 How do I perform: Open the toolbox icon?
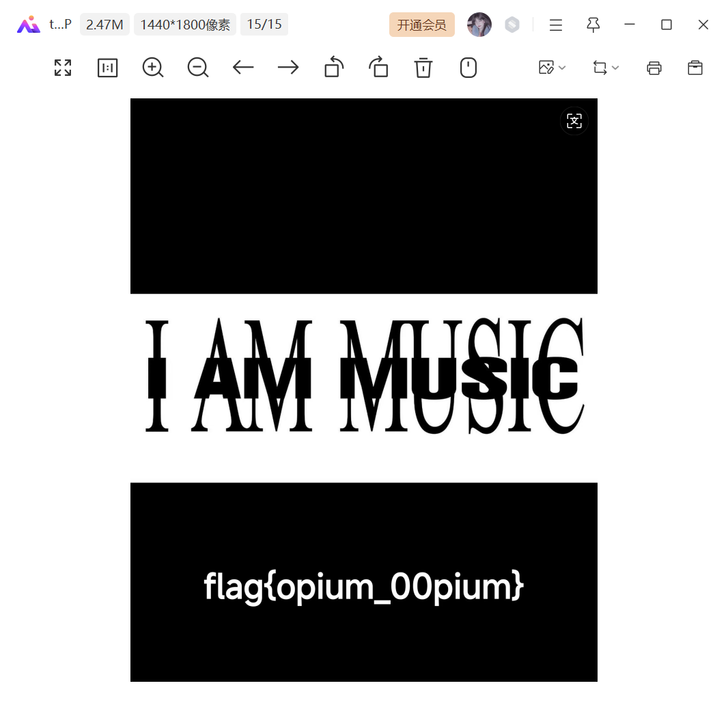pyautogui.click(x=695, y=68)
